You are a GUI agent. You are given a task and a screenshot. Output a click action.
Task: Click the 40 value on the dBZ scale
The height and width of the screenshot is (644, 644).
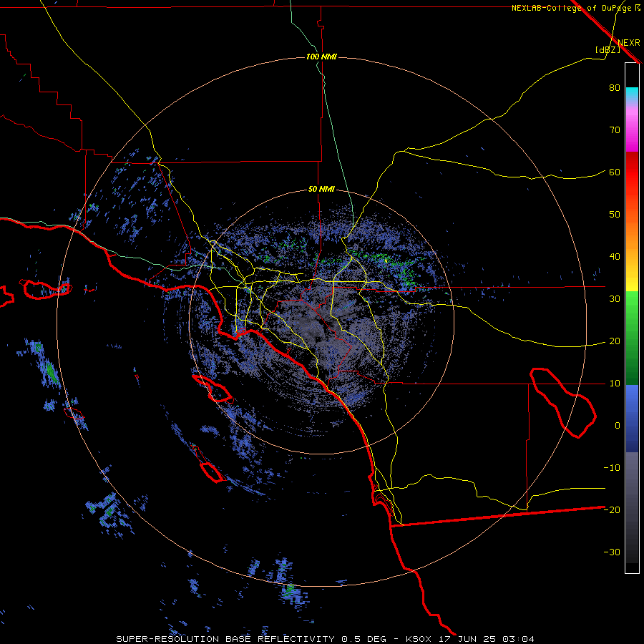click(x=615, y=257)
